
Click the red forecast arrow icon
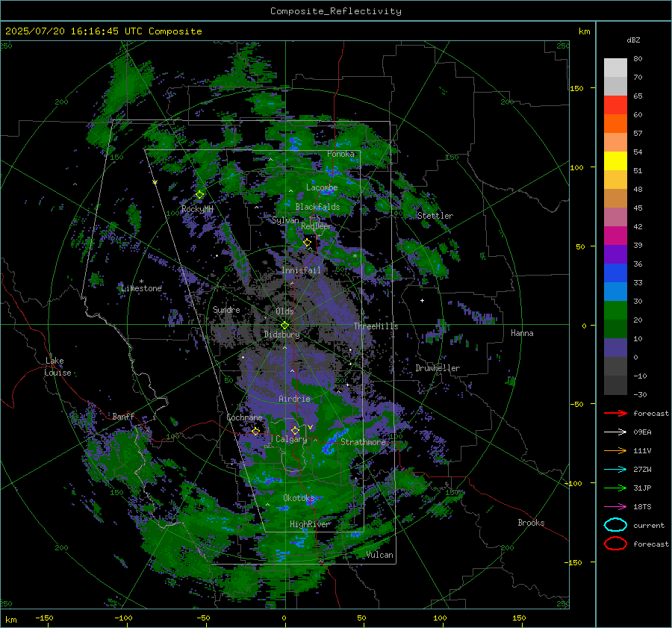(x=615, y=413)
